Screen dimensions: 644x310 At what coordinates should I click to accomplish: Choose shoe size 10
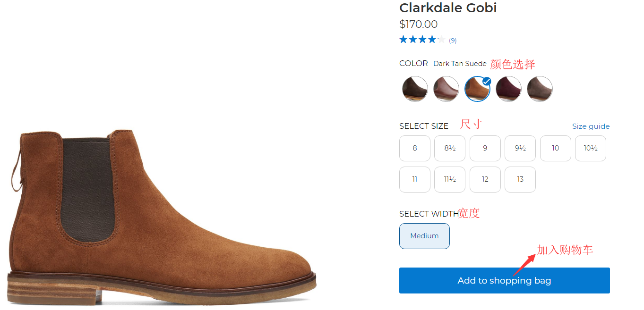coord(556,148)
